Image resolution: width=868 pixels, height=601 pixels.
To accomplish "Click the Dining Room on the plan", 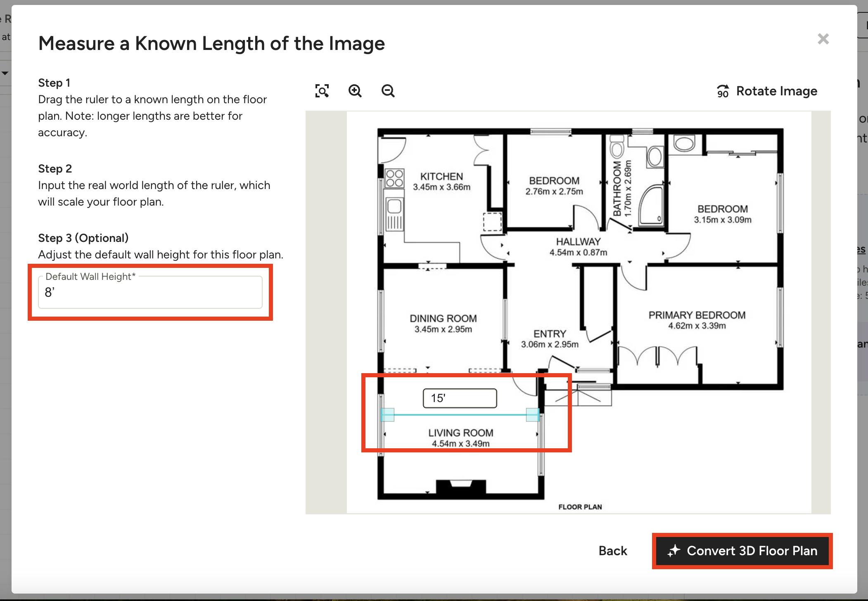I will (x=443, y=323).
